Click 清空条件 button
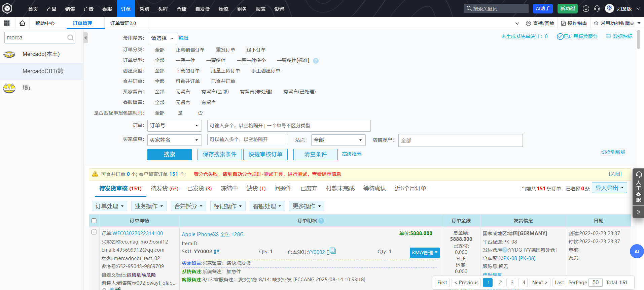This screenshot has height=290, width=644. tap(316, 154)
